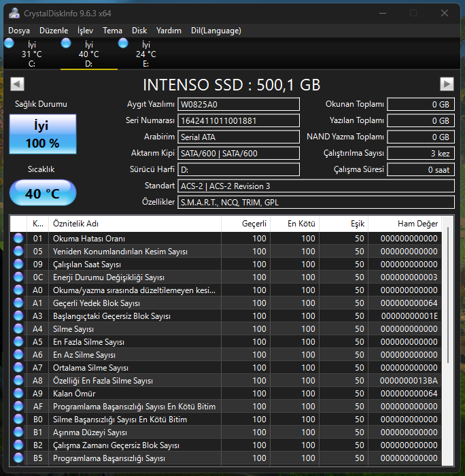Screen dimensions: 465x476
Task: Click the status orb for attribute 0C
Action: [18, 277]
